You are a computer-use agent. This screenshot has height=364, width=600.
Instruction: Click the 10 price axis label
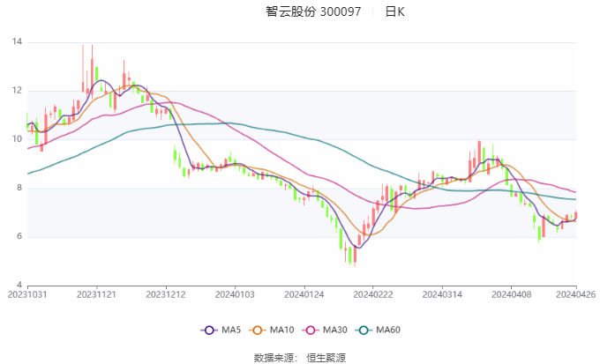click(x=18, y=139)
